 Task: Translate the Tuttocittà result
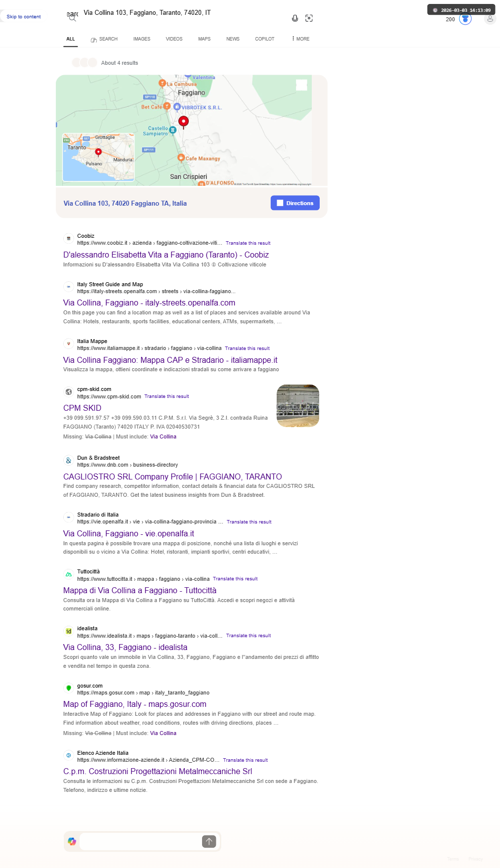point(235,579)
